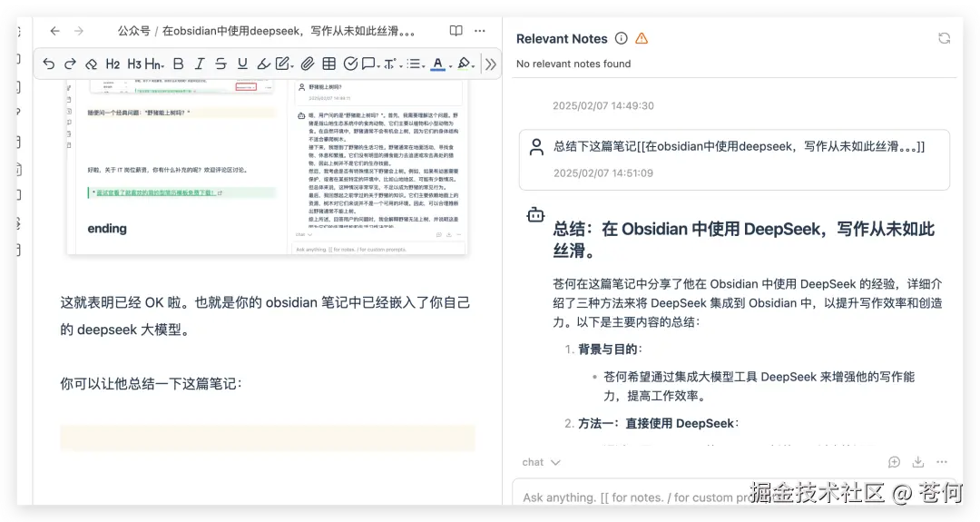Viewport: 980px width, 522px height.
Task: Apply background fill color bucket
Action: tap(465, 64)
